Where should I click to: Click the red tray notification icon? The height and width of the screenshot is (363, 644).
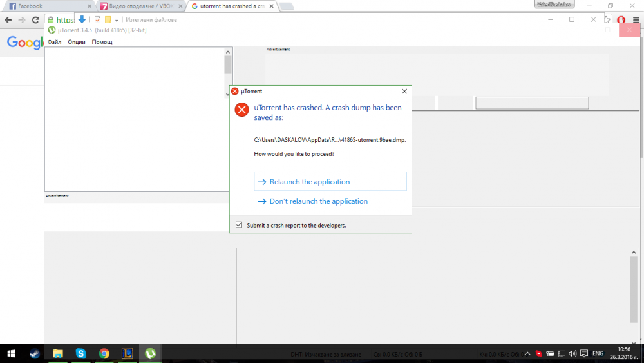coord(539,353)
